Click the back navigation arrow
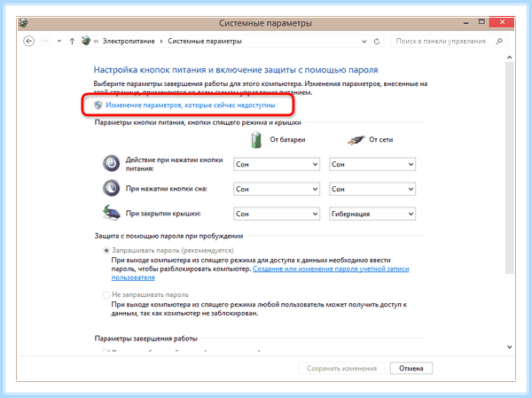Image resolution: width=532 pixels, height=398 pixels. tap(29, 42)
